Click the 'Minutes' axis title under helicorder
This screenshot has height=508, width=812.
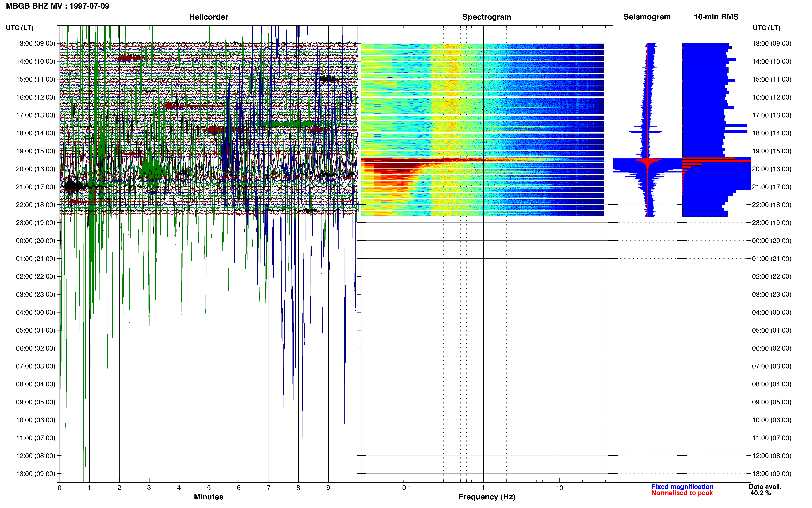[x=209, y=497]
